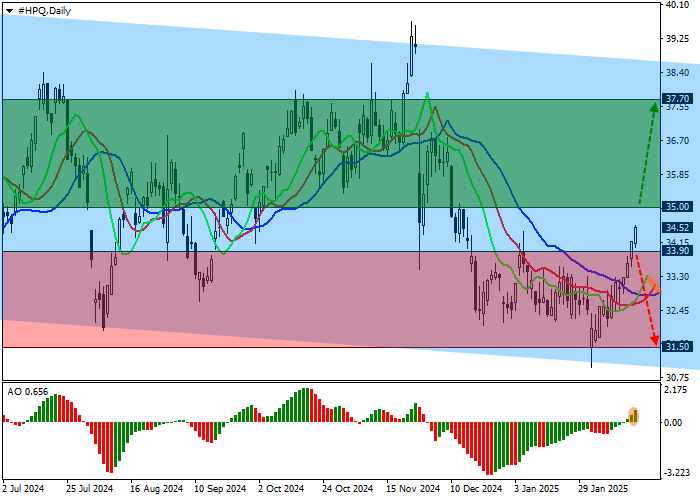Select the green 37.70 price level label

click(677, 99)
